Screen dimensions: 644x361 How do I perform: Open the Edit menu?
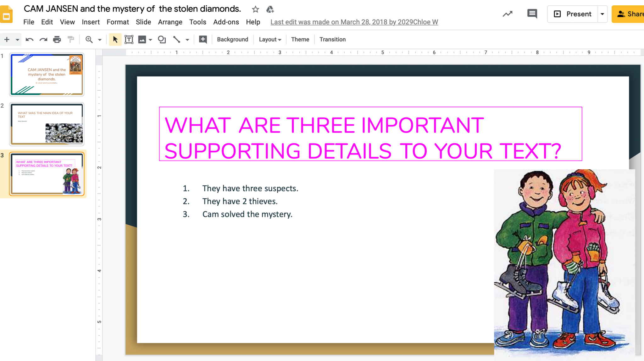point(47,22)
